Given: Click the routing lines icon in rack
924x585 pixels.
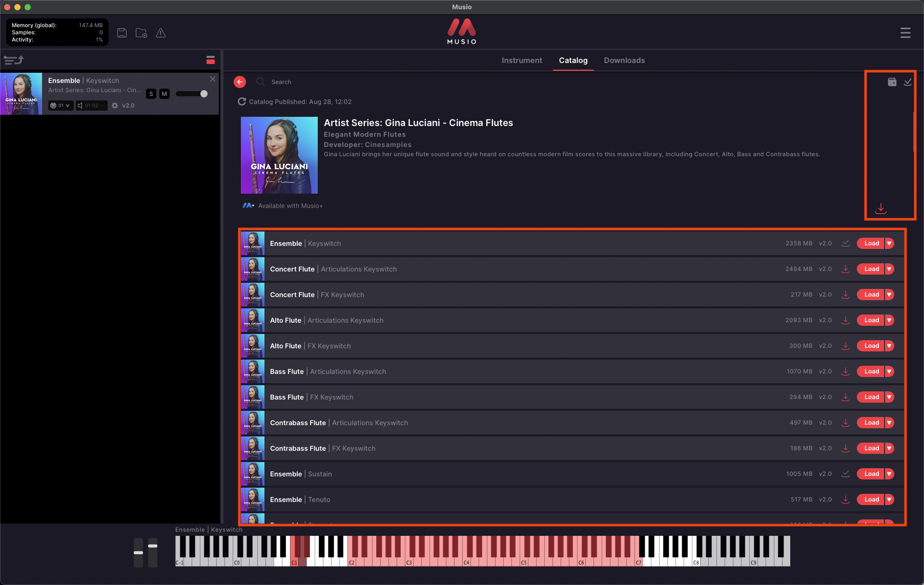Looking at the screenshot, I should [x=14, y=60].
